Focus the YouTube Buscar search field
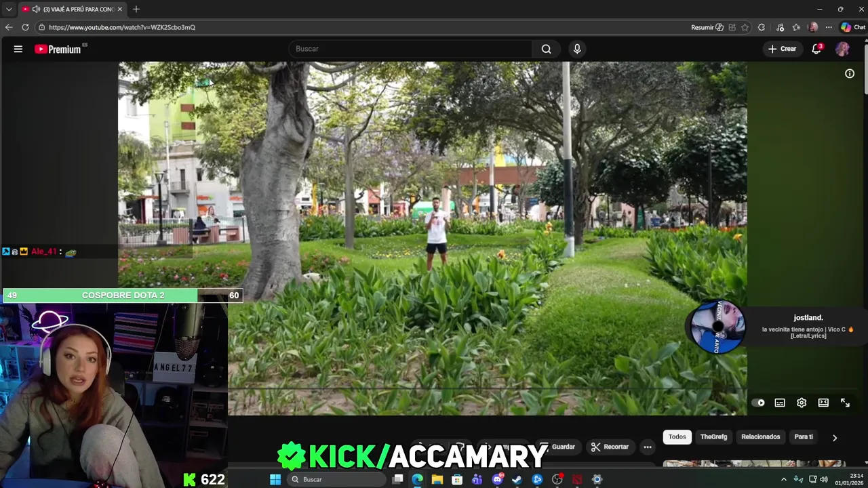The image size is (868, 488). coord(410,49)
